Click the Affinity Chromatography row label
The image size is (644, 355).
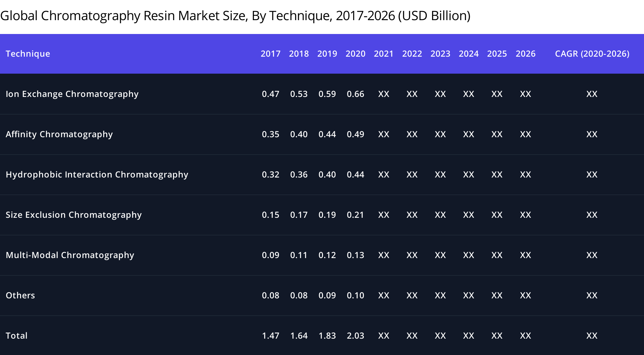(59, 134)
